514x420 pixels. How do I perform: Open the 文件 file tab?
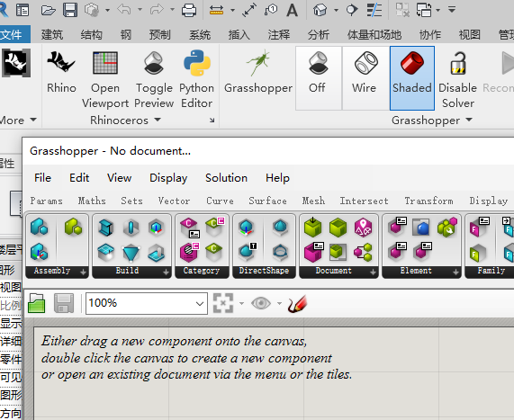point(14,34)
